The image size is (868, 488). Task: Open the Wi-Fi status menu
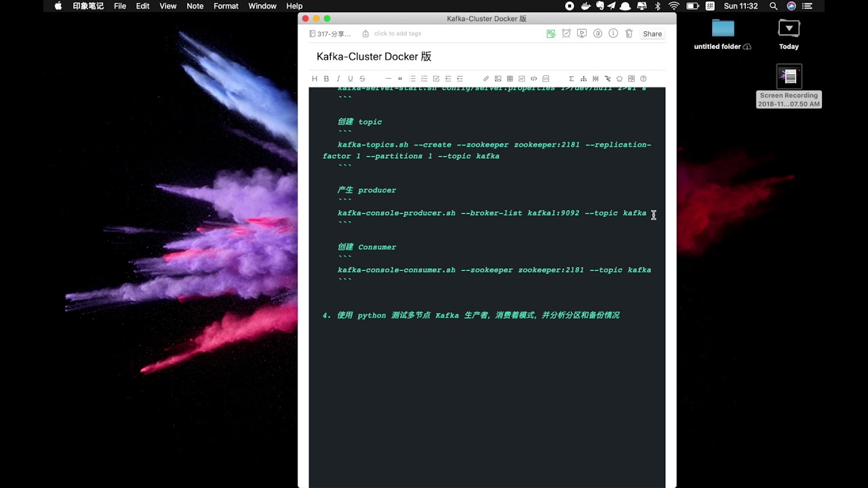(x=673, y=6)
